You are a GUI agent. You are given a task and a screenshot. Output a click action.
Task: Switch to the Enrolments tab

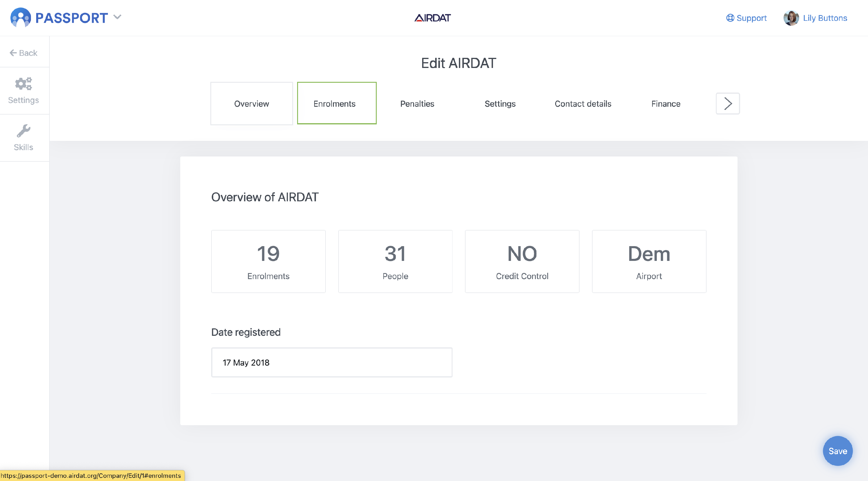coord(336,103)
